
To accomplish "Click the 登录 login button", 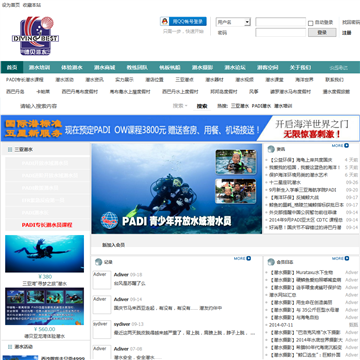I will 322,32.
